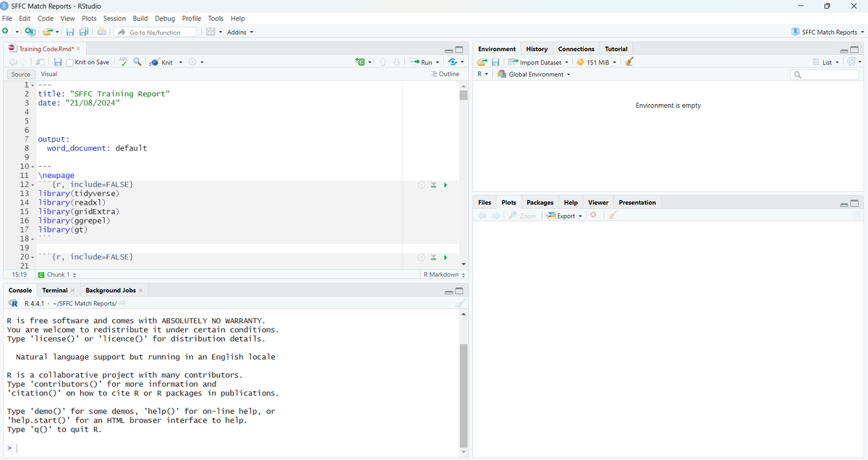Open Plots Export dropdown
The height and width of the screenshot is (460, 868).
[564, 216]
